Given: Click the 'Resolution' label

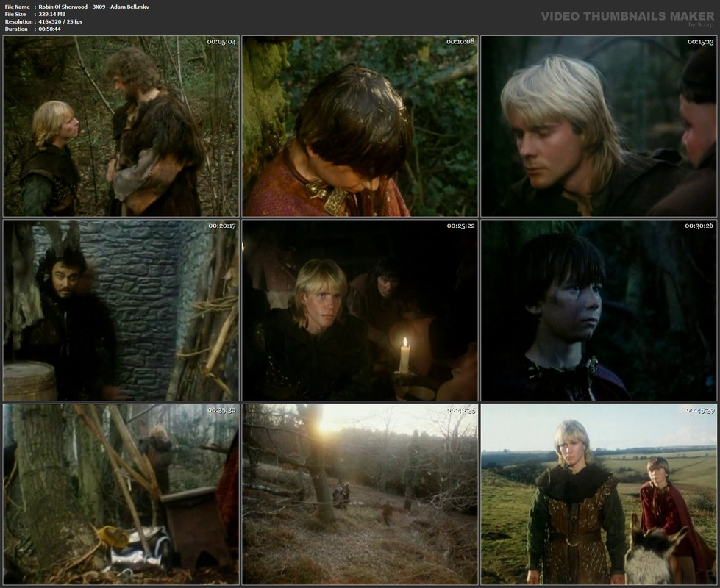Looking at the screenshot, I should pyautogui.click(x=18, y=21).
